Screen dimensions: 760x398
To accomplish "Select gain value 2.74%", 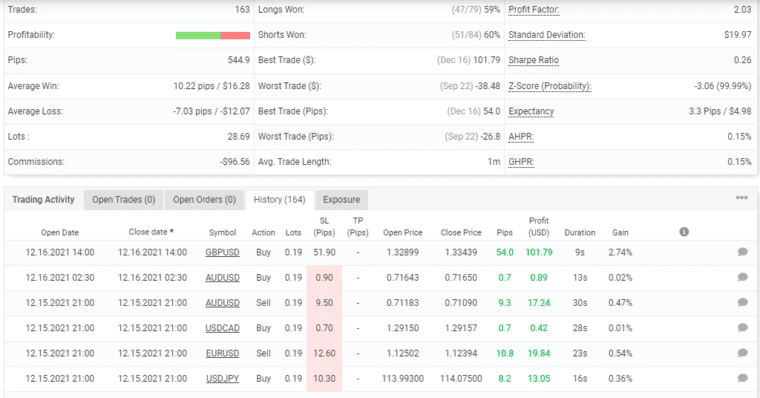I will 620,252.
